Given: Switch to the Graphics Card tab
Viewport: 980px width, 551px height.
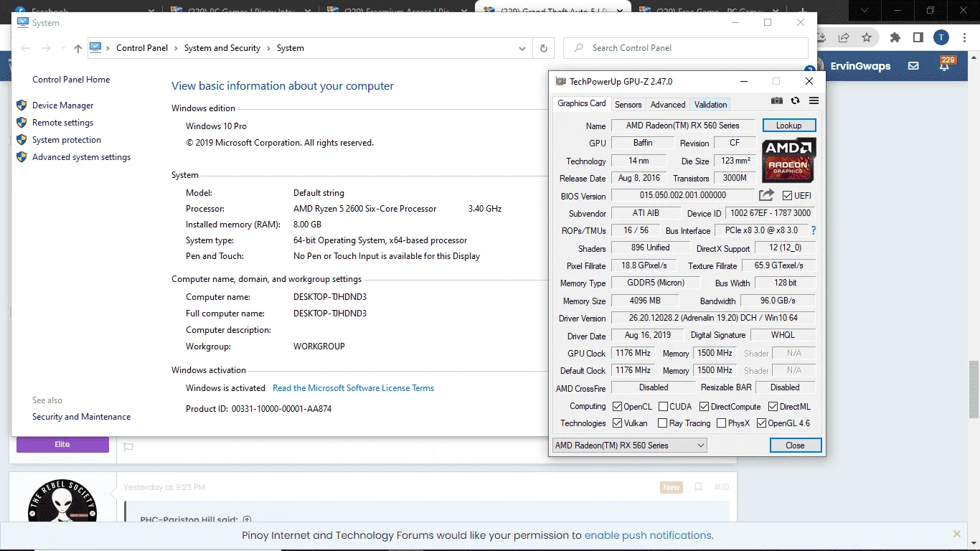Looking at the screenshot, I should (582, 103).
